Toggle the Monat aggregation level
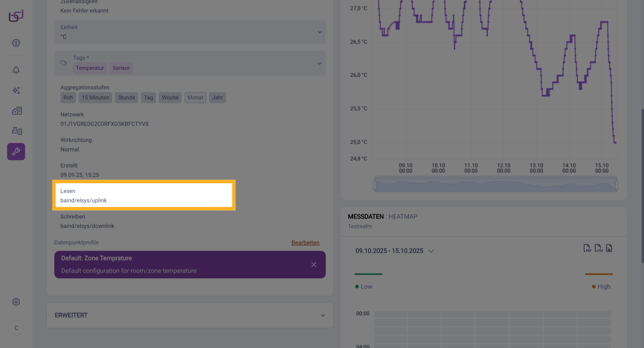 point(195,98)
